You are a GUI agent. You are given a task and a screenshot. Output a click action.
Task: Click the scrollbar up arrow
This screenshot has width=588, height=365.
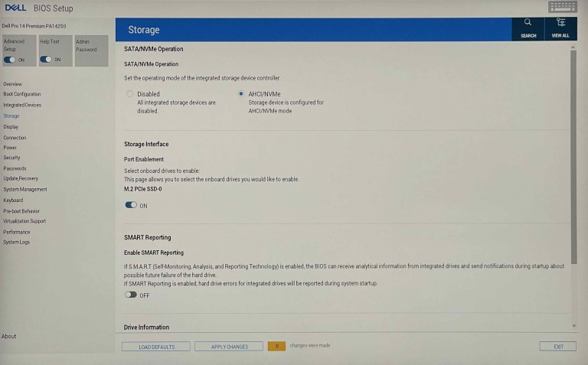tap(573, 47)
